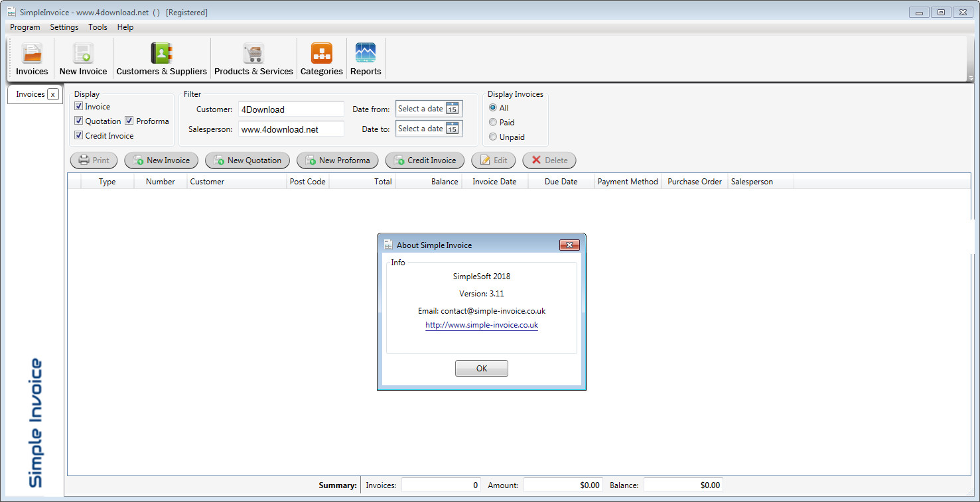Click the Summary Invoices count field
The image size is (980, 502).
[441, 485]
